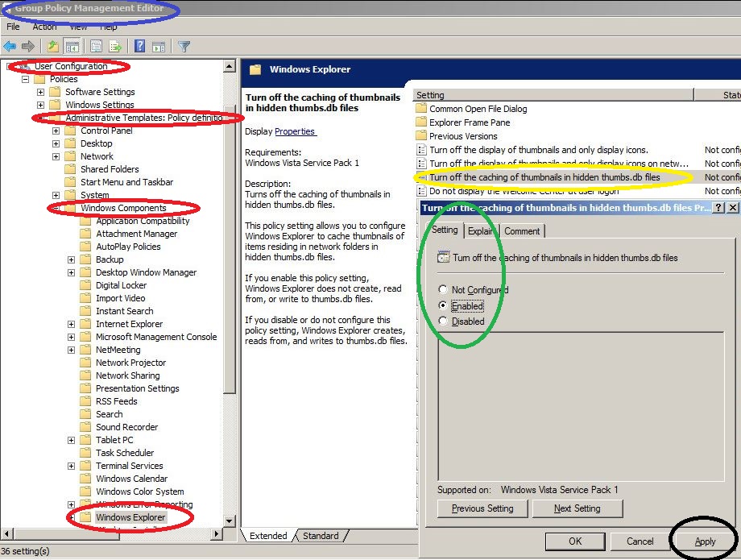Click the Up One Level folder icon
Viewport: 741px width, 560px height.
pos(53,46)
